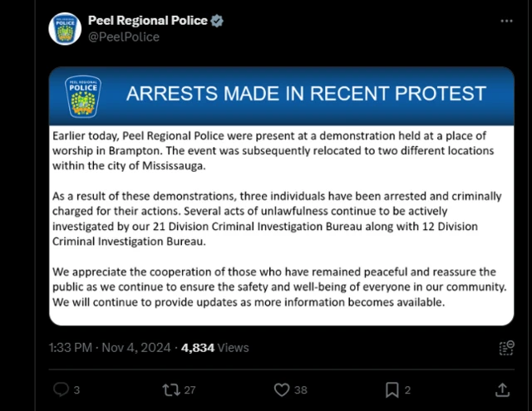Screen dimensions: 532x411
Task: Reply to the Peel Police post
Action: 61,389
